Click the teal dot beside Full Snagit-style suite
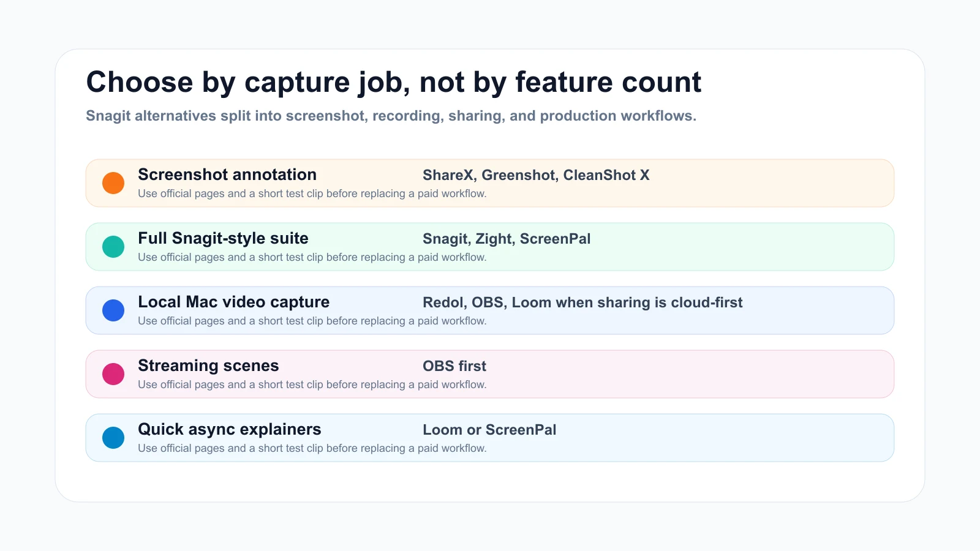This screenshot has width=980, height=551. click(113, 247)
